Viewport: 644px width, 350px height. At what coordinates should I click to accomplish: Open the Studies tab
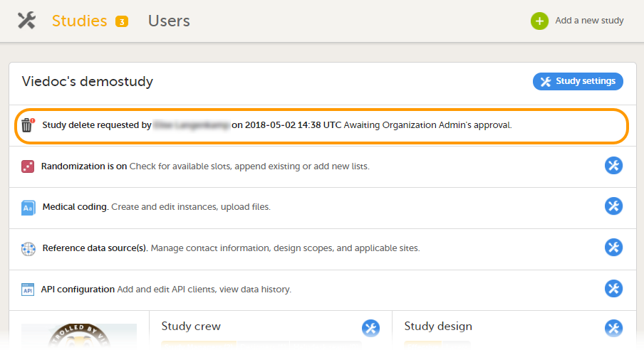click(x=79, y=21)
